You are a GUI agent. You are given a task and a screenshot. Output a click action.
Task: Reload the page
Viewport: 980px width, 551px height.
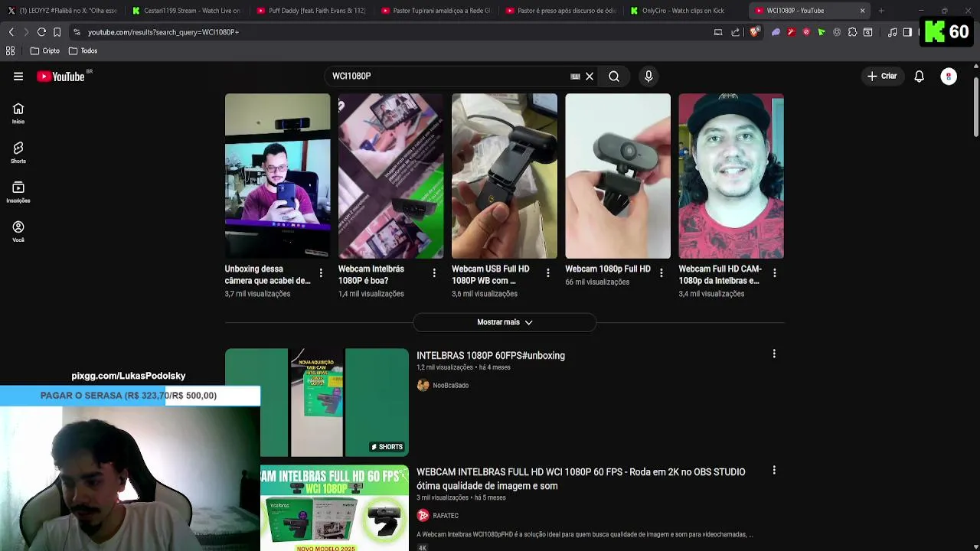tap(41, 32)
